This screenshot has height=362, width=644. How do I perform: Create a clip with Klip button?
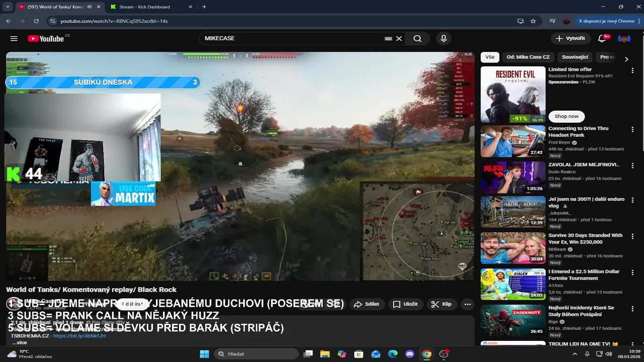point(442,304)
